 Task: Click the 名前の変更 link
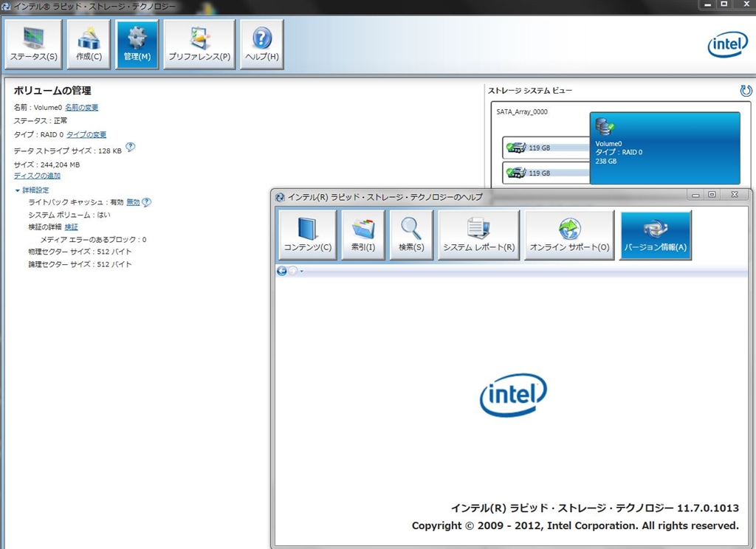[x=81, y=108]
